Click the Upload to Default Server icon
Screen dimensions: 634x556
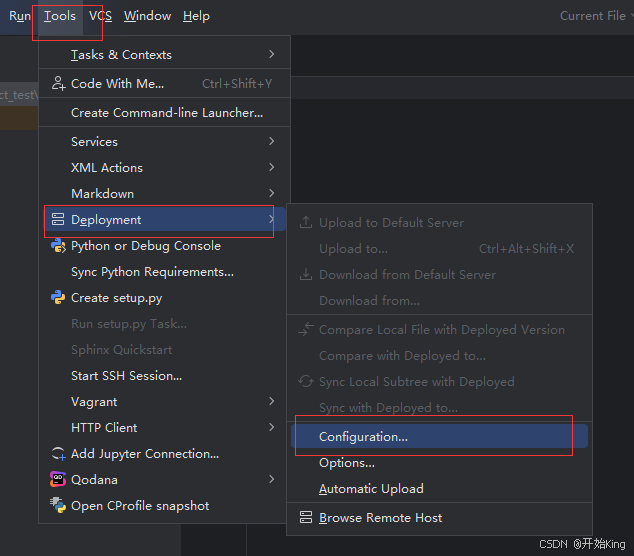point(306,222)
